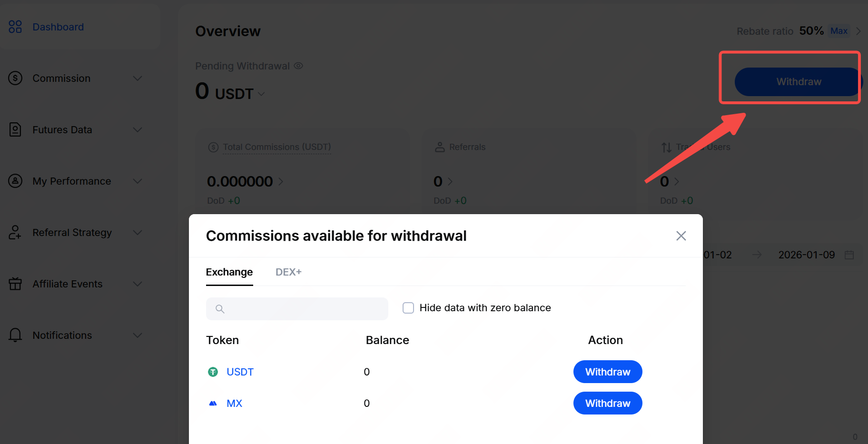This screenshot has width=868, height=444.
Task: Click the Dashboard grid icon
Action: (15, 27)
